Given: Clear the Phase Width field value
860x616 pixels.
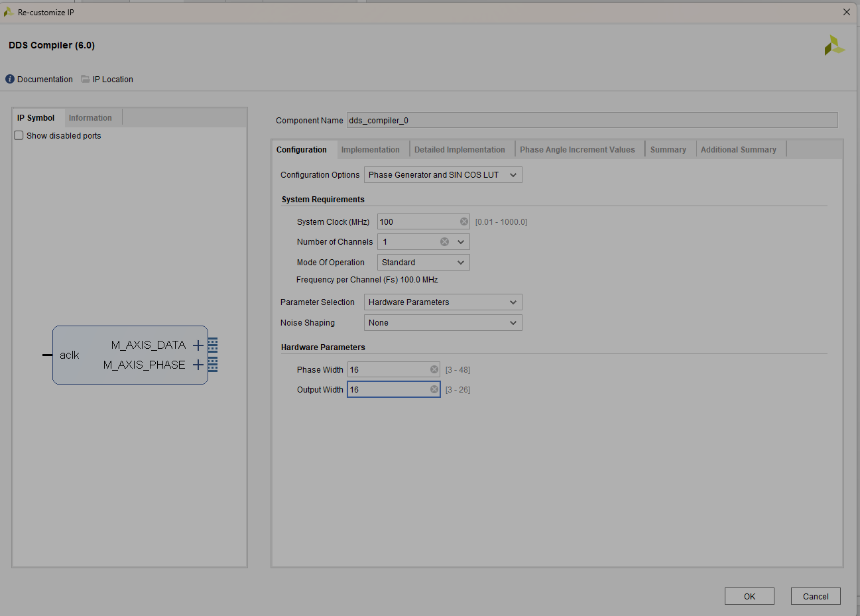Looking at the screenshot, I should coord(434,369).
